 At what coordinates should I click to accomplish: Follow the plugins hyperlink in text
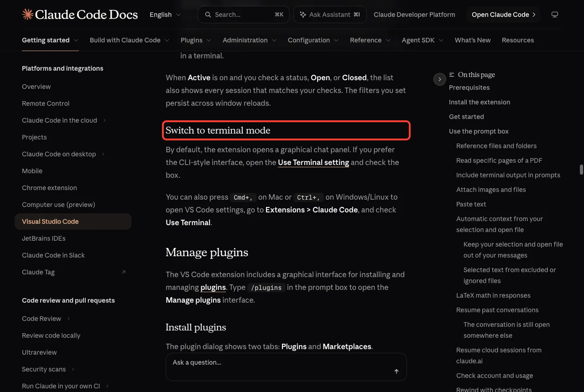click(x=213, y=287)
